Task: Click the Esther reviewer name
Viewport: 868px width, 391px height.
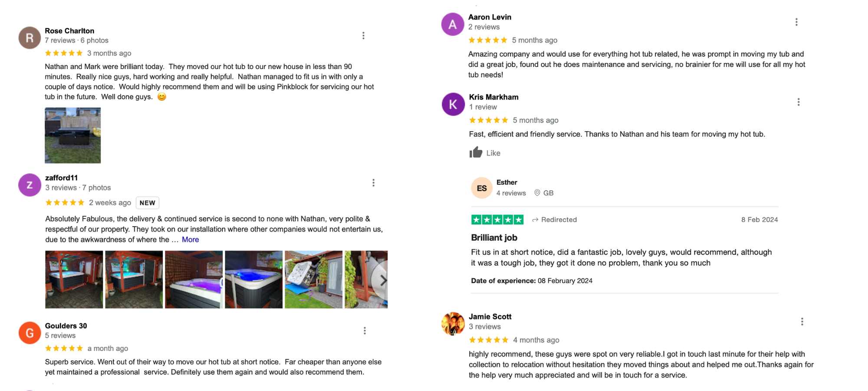Action: coord(506,182)
